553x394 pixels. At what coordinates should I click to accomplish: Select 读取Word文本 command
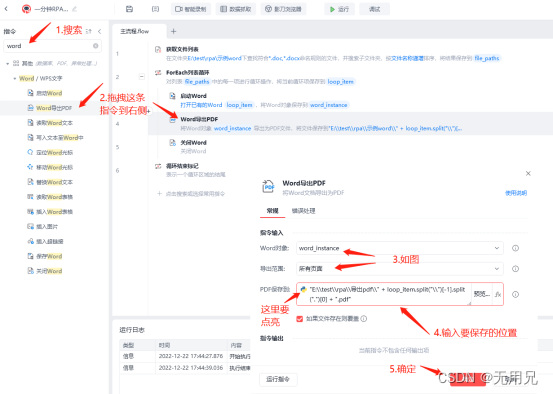pyautogui.click(x=54, y=123)
